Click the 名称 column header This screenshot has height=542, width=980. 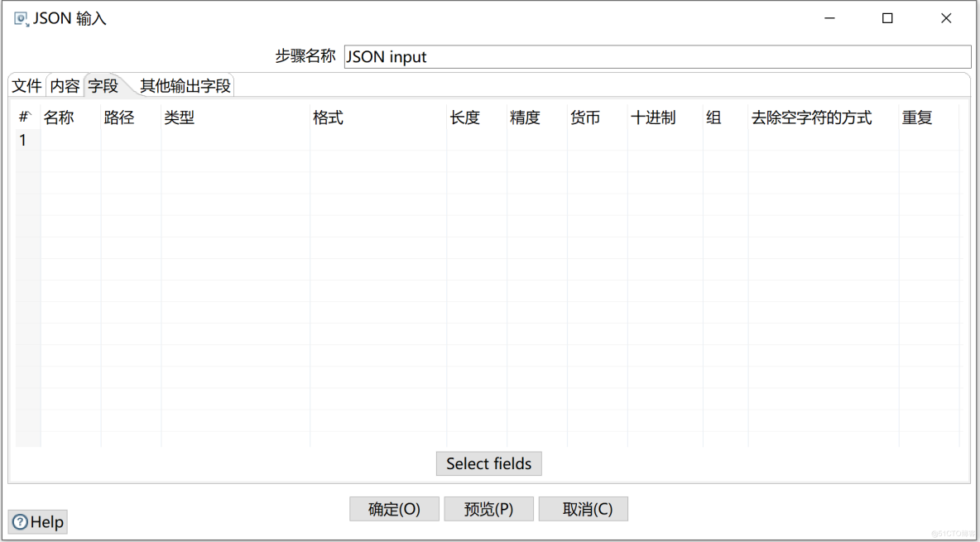60,118
